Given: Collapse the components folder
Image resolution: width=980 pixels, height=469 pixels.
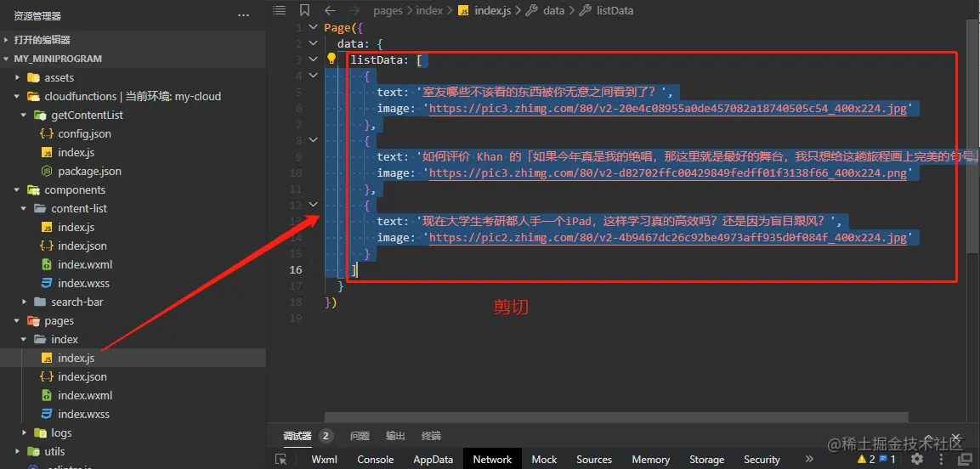Looking at the screenshot, I should [x=18, y=189].
